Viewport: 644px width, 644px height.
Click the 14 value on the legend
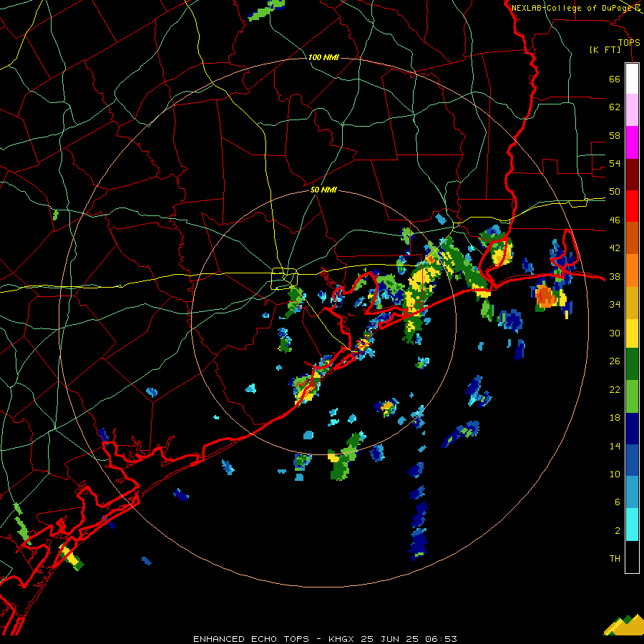pos(615,446)
